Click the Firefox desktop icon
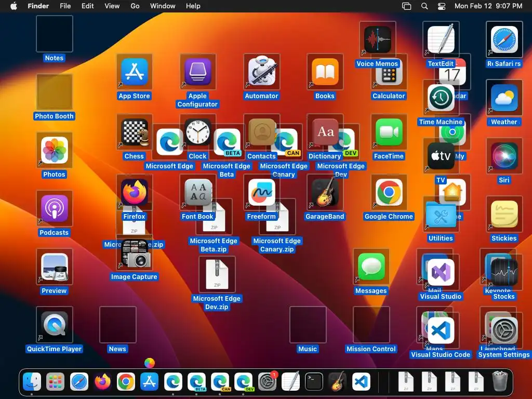Screen dimensions: 532x399 coord(135,193)
